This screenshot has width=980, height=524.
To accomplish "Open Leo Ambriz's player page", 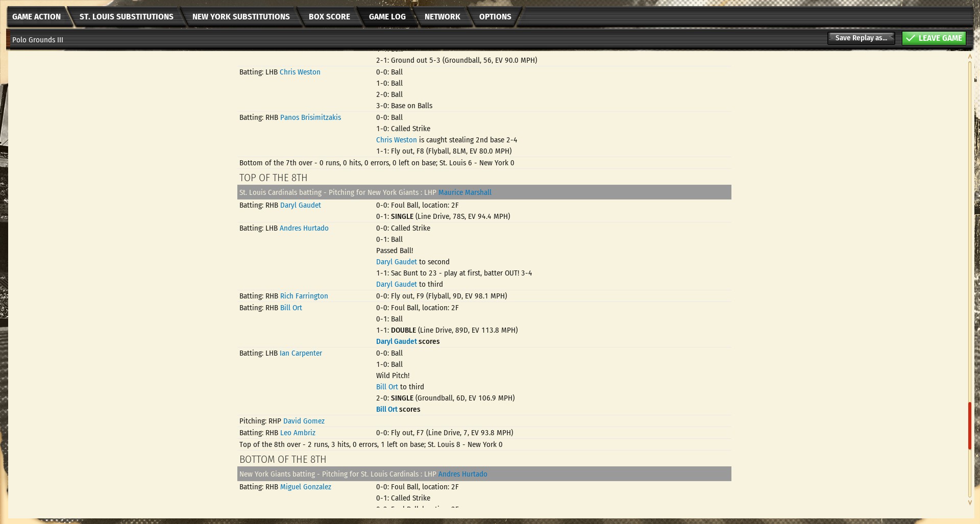I will (298, 433).
